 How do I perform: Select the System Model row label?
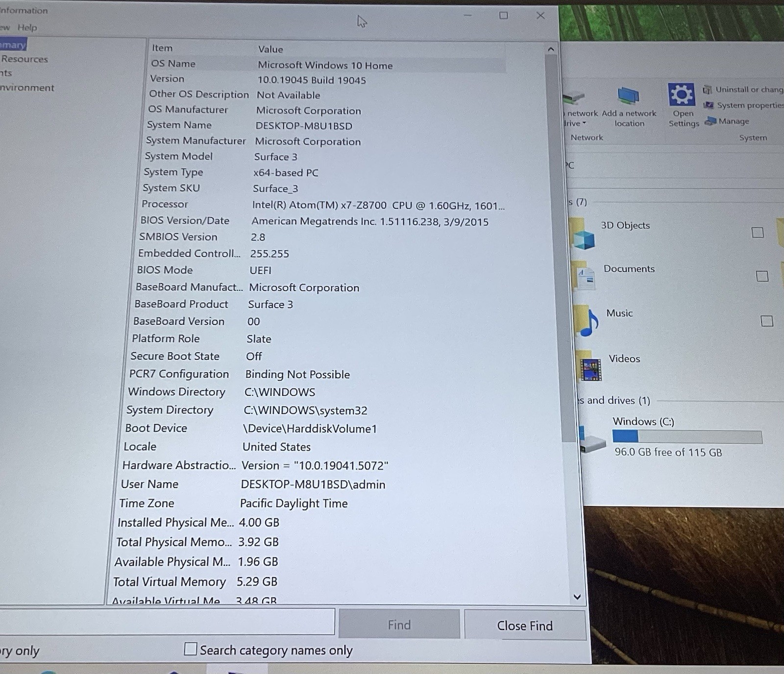[179, 156]
